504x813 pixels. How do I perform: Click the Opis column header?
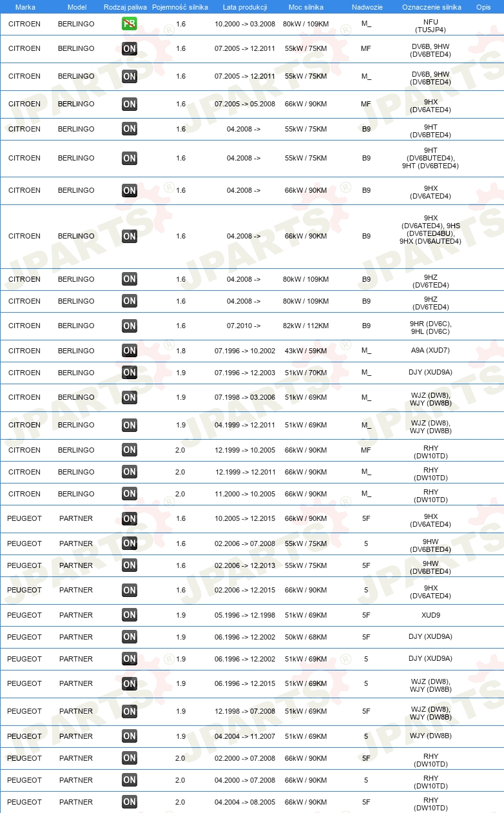[483, 7]
